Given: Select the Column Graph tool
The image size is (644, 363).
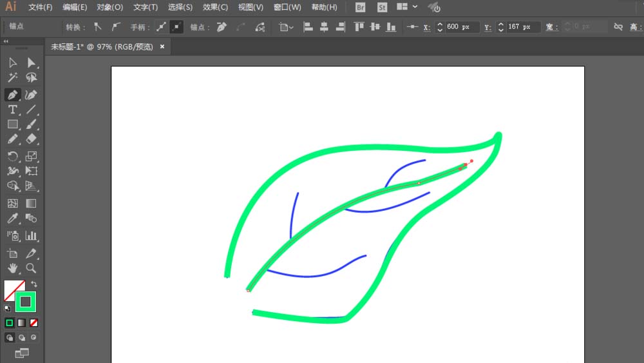Looking at the screenshot, I should point(31,235).
